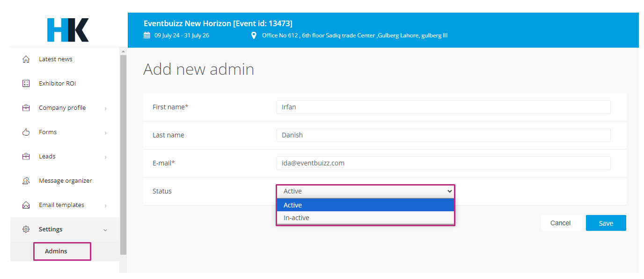Viewport: 644px width, 279px height.
Task: Collapse the Settings menu chevron
Action: [x=105, y=230]
